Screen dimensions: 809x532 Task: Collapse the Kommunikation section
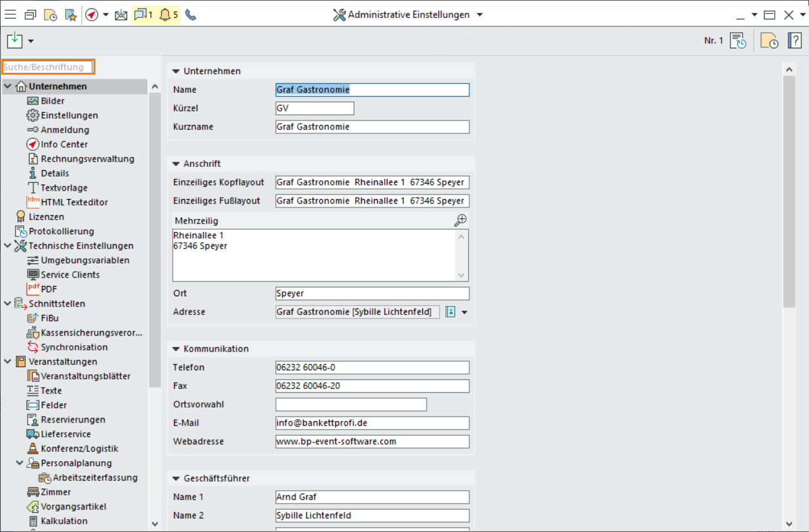click(176, 349)
